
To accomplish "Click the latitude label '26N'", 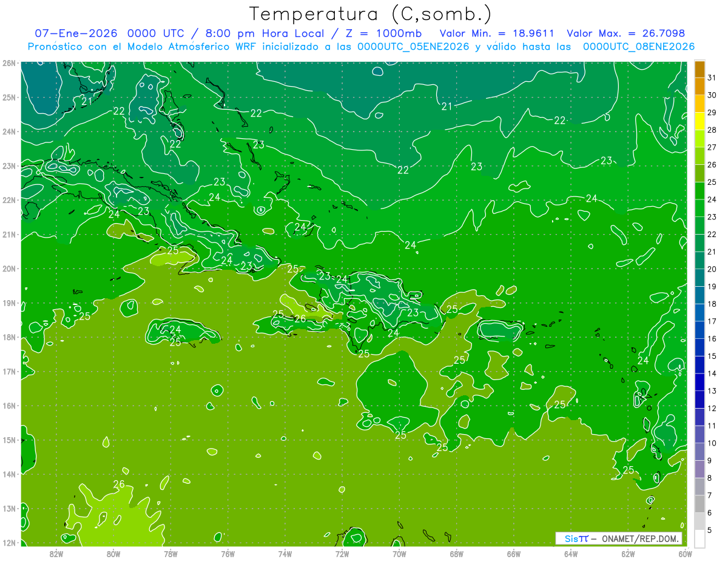I will coord(9,62).
